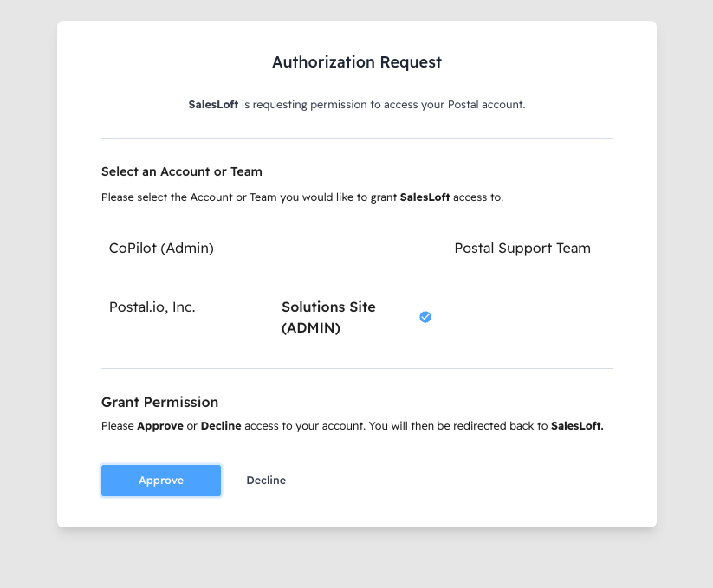Click the Select an Account or Team heading
Screen dimensions: 713x588
pos(182,171)
